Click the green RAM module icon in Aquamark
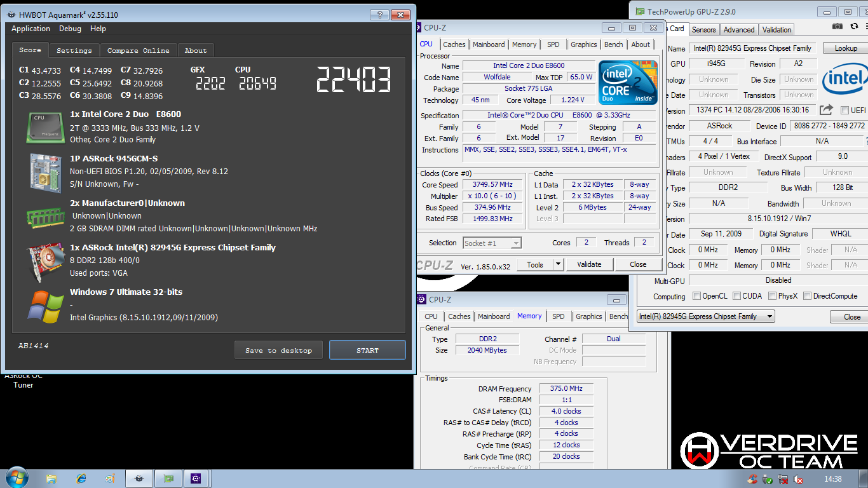 click(x=45, y=217)
